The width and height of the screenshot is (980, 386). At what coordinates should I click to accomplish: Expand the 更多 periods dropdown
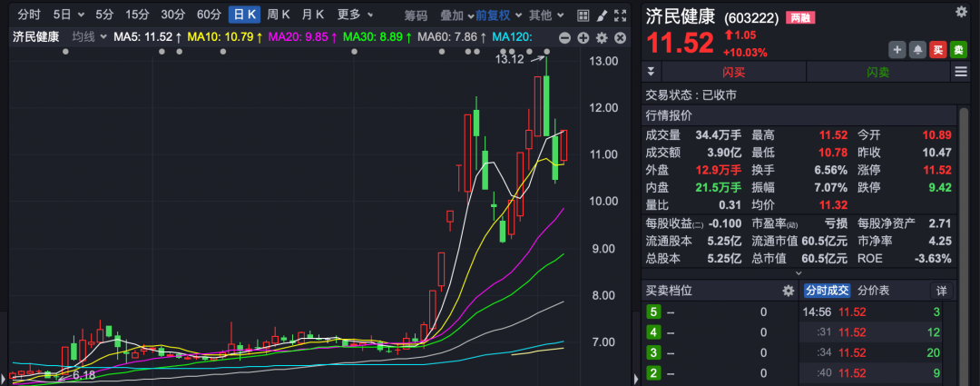355,15
